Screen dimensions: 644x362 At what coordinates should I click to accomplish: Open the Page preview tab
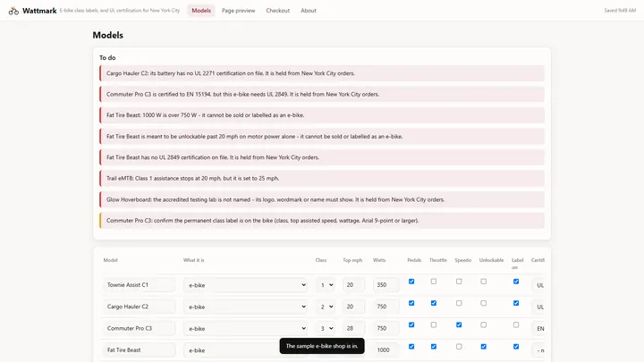click(238, 11)
